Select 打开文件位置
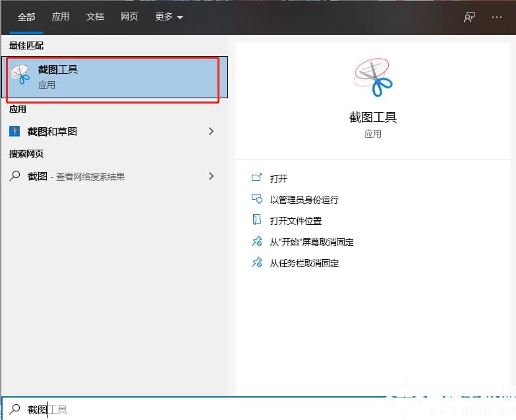 click(x=295, y=221)
